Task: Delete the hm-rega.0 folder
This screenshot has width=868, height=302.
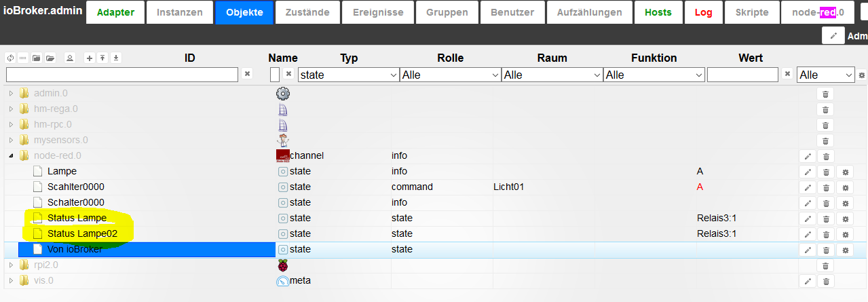Action: (825, 109)
